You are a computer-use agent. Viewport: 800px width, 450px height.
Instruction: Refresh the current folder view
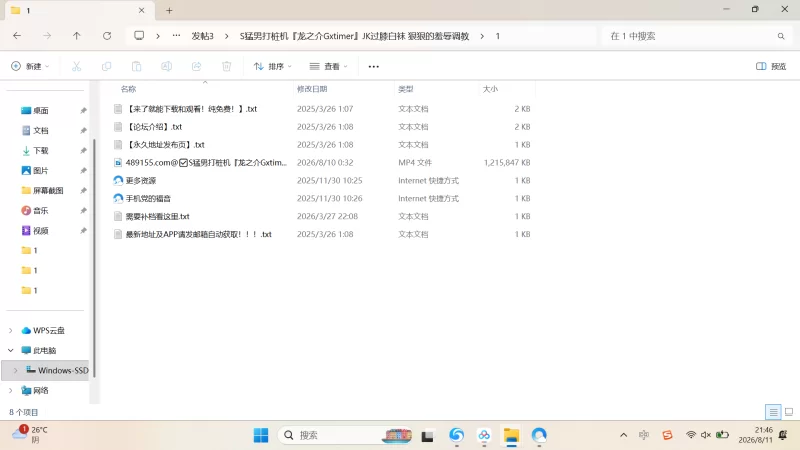click(107, 36)
